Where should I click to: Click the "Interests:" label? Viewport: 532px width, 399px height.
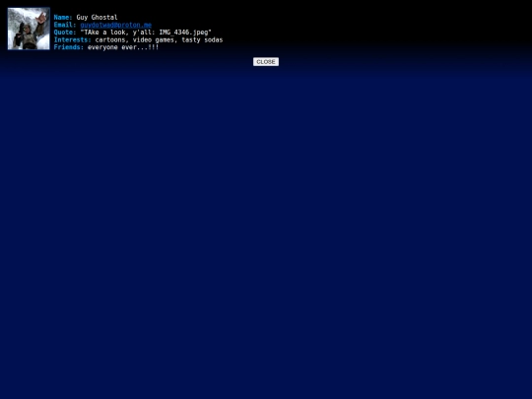pos(73,39)
